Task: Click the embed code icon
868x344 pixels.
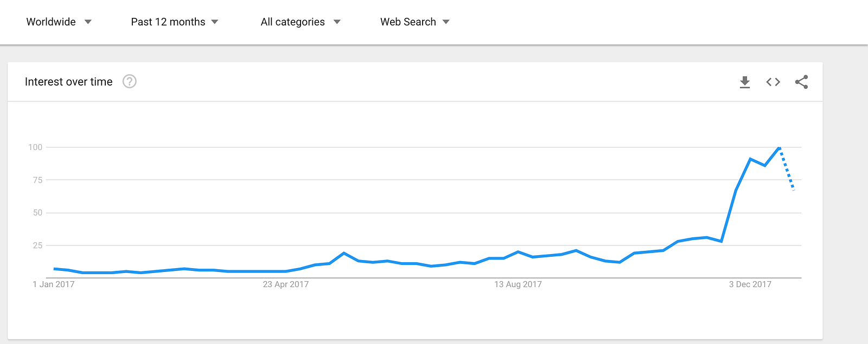Action: point(773,82)
